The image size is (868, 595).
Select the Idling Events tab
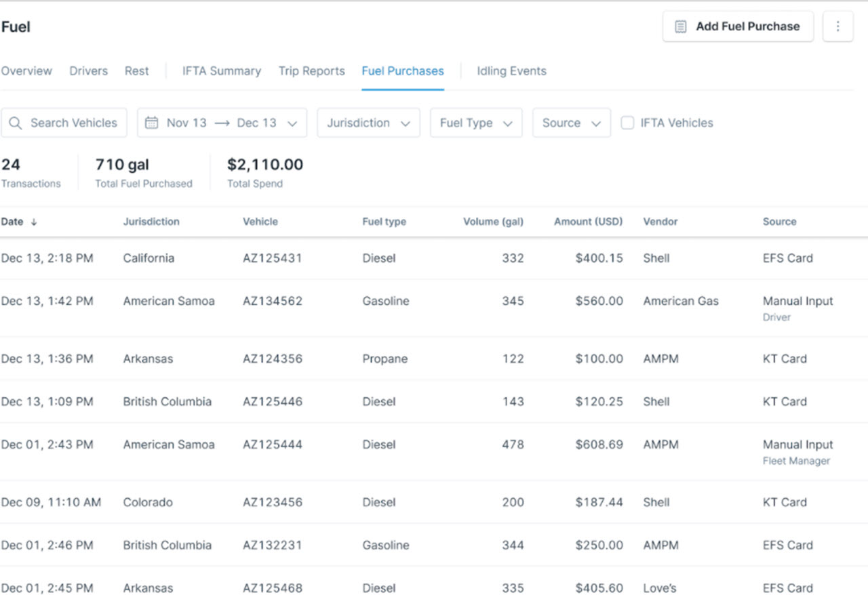point(511,71)
